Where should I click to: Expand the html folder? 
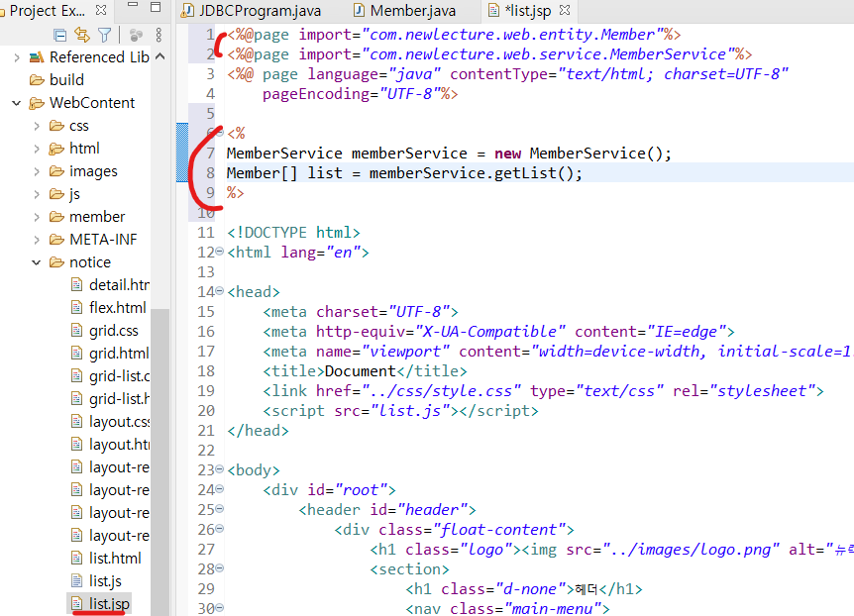pyautogui.click(x=37, y=149)
